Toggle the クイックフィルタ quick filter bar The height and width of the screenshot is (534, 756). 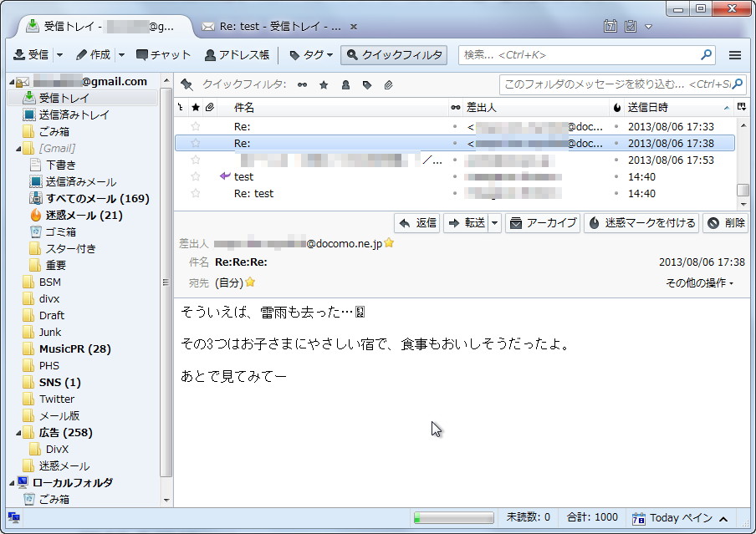392,55
